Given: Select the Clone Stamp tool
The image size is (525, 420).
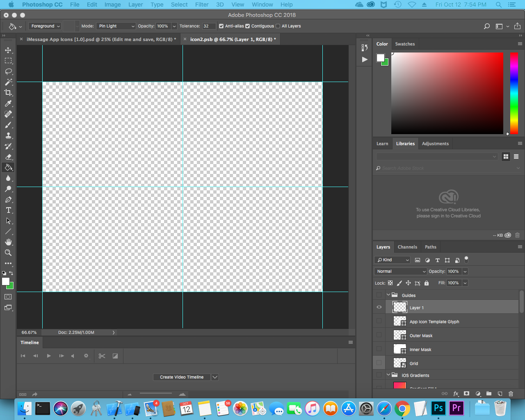Looking at the screenshot, I should 8,135.
